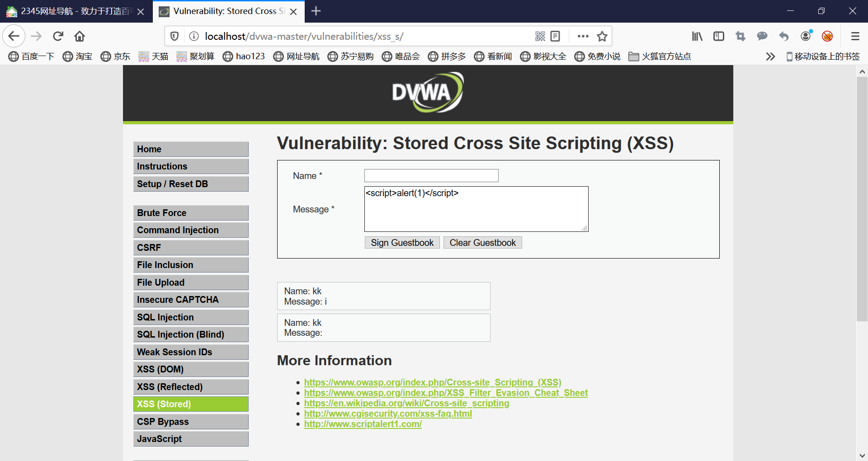Open 天猫 bookmark
The height and width of the screenshot is (461, 868).
[153, 56]
